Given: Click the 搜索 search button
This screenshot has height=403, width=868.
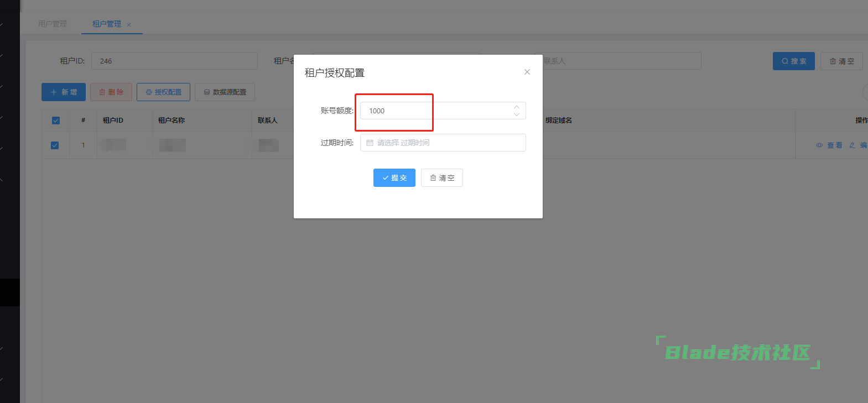Looking at the screenshot, I should coord(794,61).
